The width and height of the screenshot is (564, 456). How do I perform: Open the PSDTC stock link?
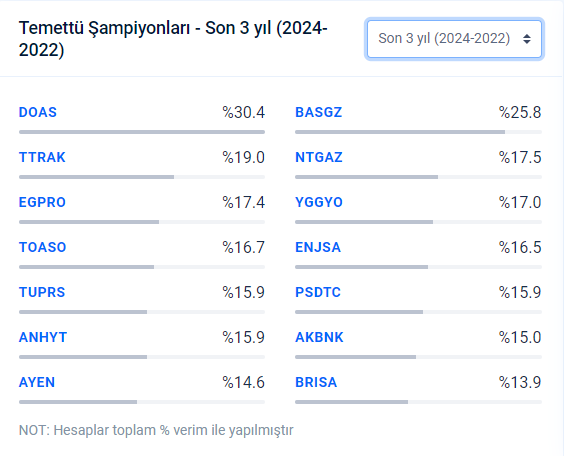[318, 292]
